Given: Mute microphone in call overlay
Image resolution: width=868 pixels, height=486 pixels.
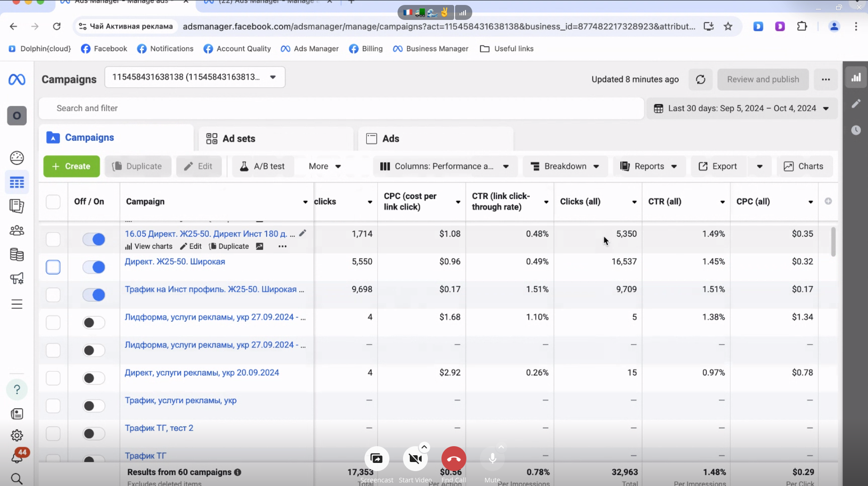Looking at the screenshot, I should click(x=493, y=459).
